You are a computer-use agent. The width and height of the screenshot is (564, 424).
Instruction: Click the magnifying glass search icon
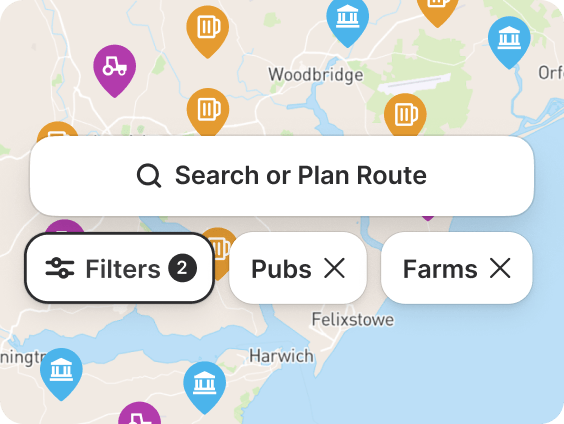pos(149,175)
